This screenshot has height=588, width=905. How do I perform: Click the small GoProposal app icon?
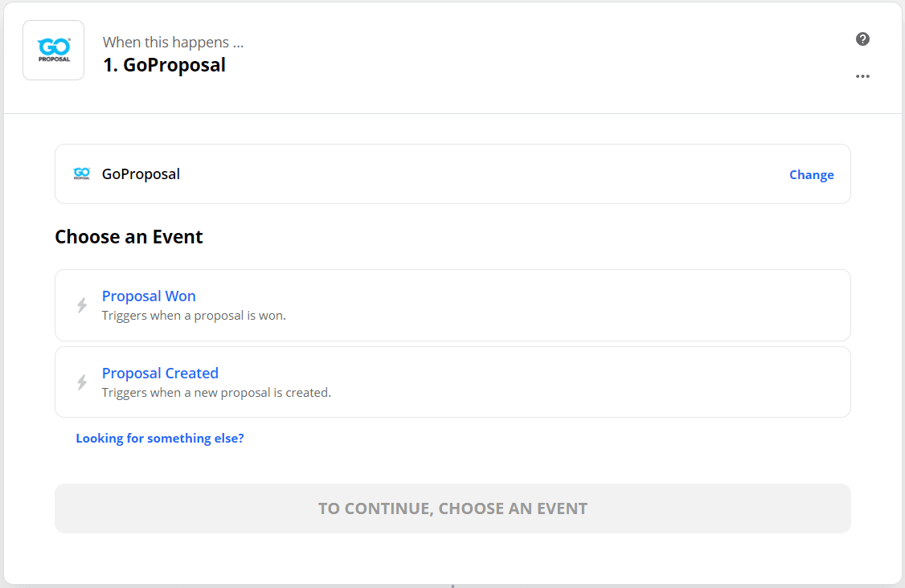pos(82,174)
